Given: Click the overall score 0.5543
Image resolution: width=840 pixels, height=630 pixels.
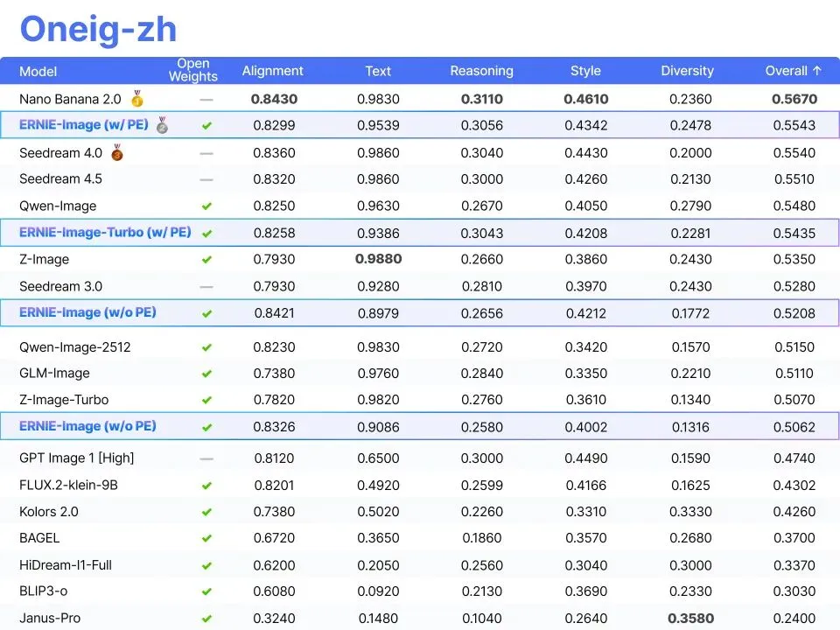Looking at the screenshot, I should [x=794, y=125].
